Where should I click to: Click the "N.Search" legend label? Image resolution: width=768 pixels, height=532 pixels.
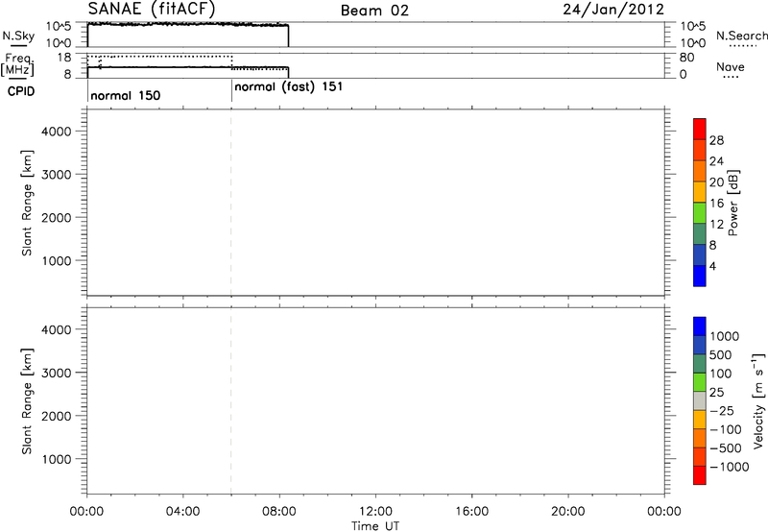[x=741, y=36]
